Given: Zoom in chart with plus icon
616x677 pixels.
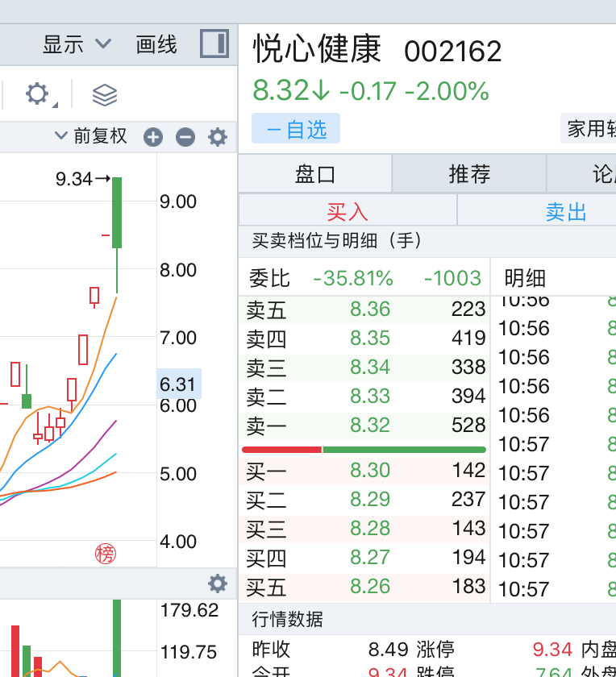Looking at the screenshot, I should point(153,137).
